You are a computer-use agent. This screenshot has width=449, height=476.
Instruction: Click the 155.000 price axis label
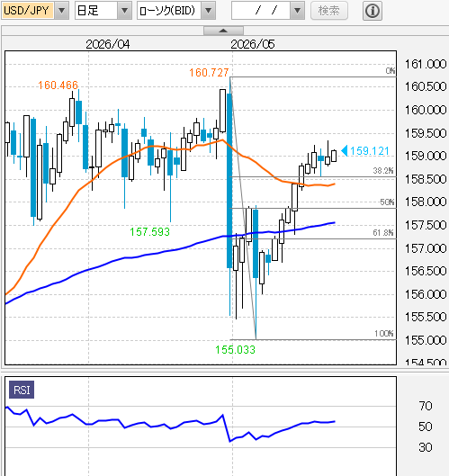(426, 340)
